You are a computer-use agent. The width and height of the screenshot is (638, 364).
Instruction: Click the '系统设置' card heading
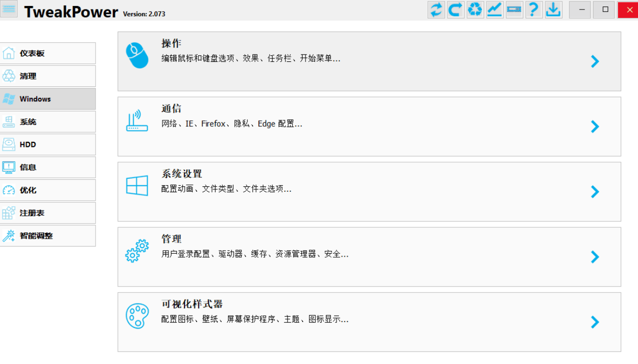click(x=182, y=174)
